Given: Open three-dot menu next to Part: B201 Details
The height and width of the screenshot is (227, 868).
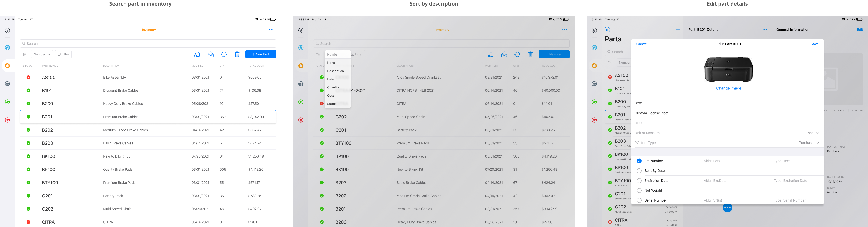Looking at the screenshot, I should pyautogui.click(x=764, y=30).
